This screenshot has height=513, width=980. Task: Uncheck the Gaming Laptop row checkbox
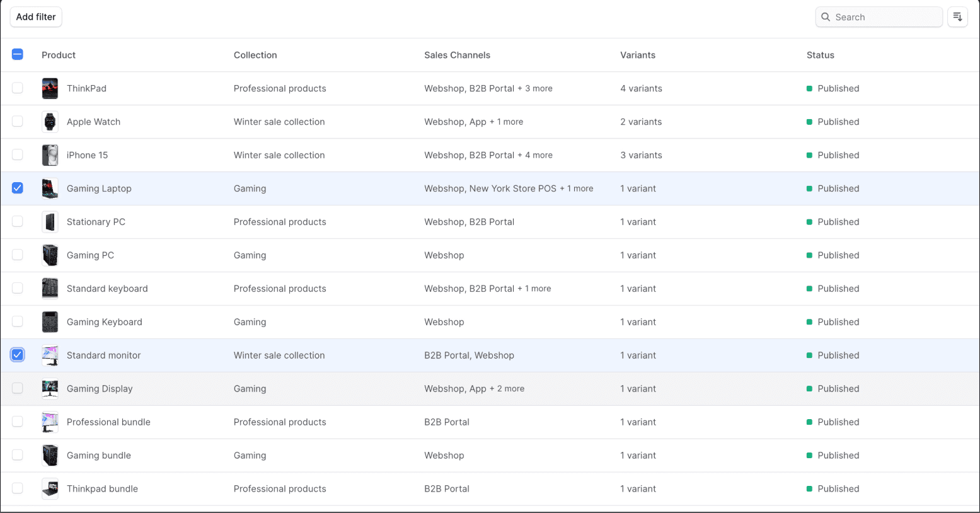[x=17, y=187]
